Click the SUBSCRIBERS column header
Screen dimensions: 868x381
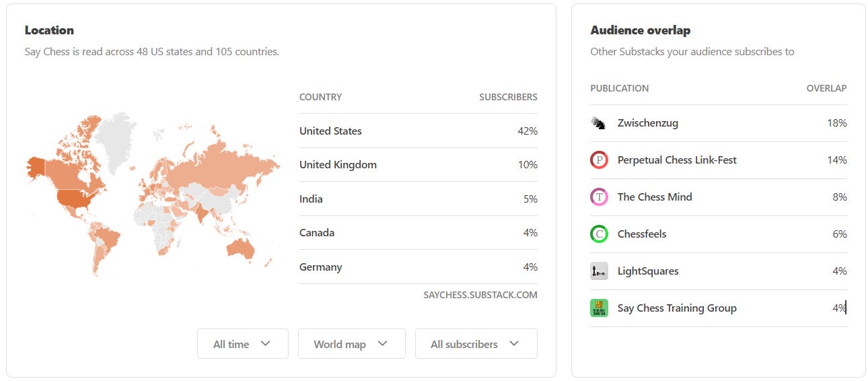coord(508,97)
